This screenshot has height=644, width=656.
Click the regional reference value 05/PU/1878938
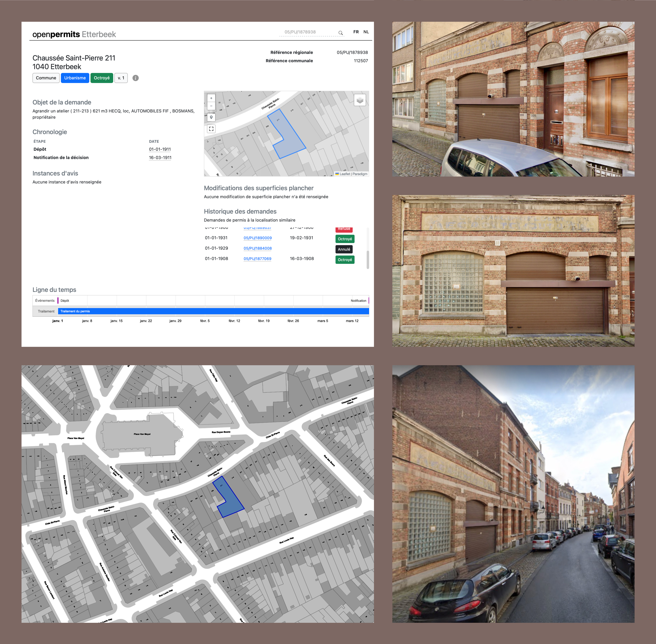pos(352,52)
